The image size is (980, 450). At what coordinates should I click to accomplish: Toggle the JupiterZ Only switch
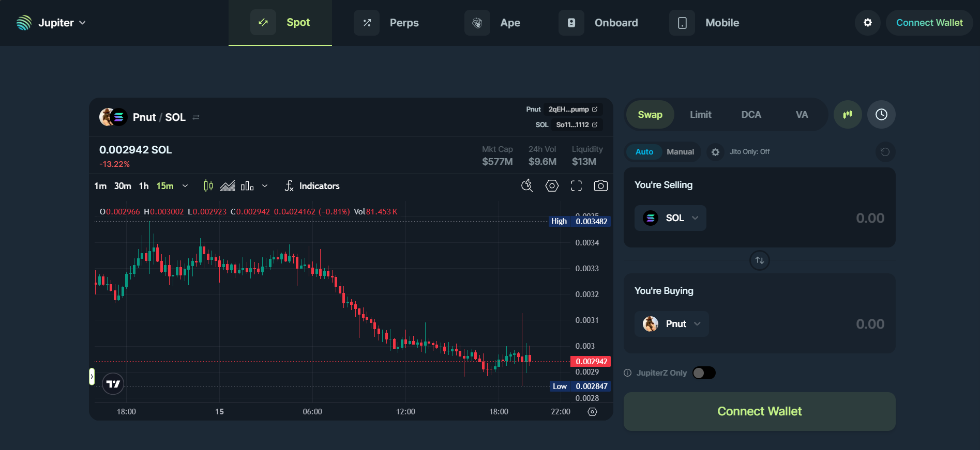pyautogui.click(x=704, y=373)
